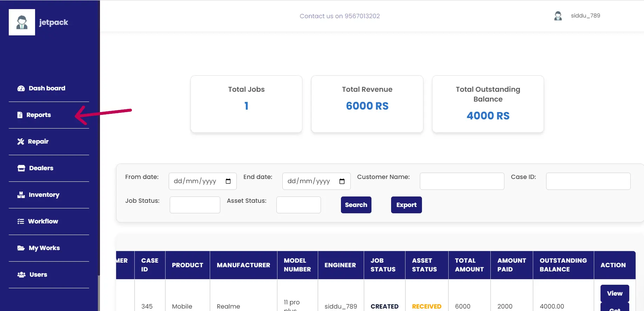This screenshot has width=644, height=311.
Task: Open the From date calendar picker icon
Action: 228,181
